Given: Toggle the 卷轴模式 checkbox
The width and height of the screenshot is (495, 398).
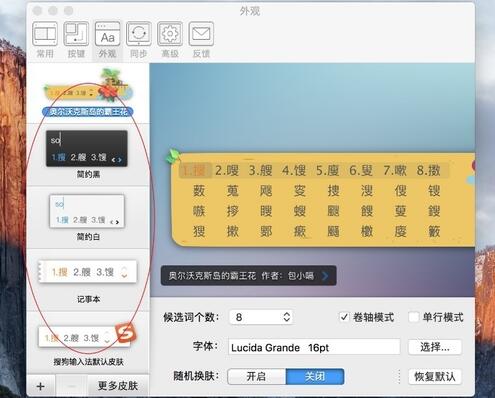Looking at the screenshot, I should pyautogui.click(x=344, y=317).
